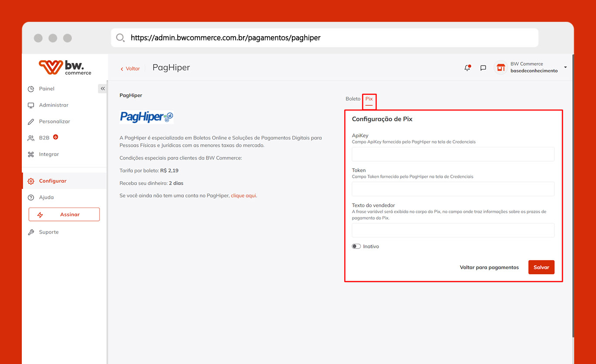The width and height of the screenshot is (596, 364).
Task: Save Pix settings with Salvar
Action: 541,267
